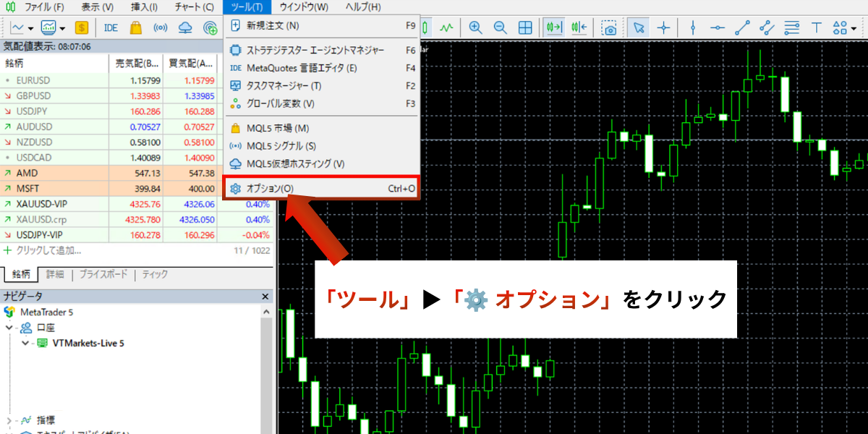Draw a horizontal line on chart
Screen dimensions: 868x434
point(718,28)
